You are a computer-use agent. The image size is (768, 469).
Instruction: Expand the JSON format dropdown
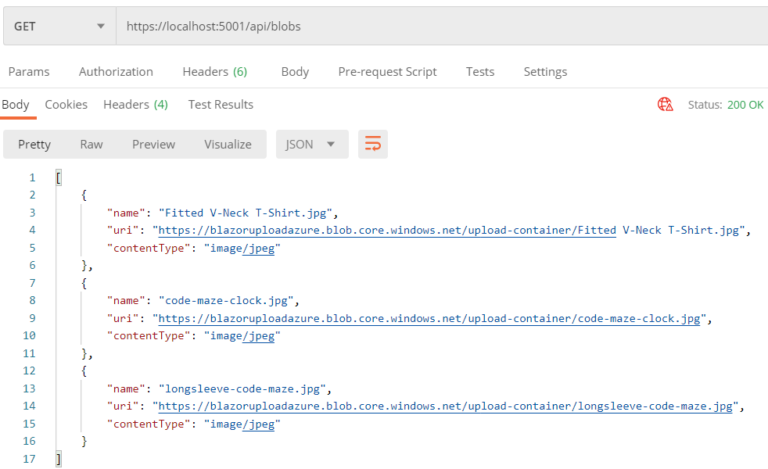[x=312, y=144]
